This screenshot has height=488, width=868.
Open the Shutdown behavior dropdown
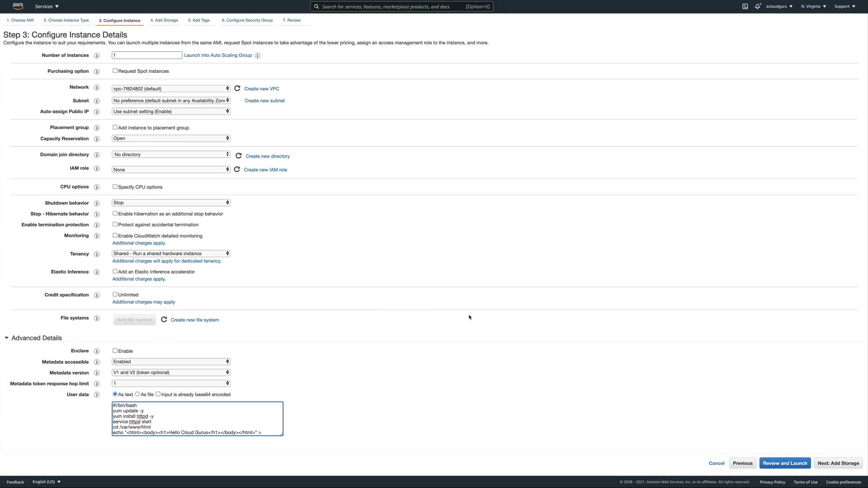pos(171,203)
